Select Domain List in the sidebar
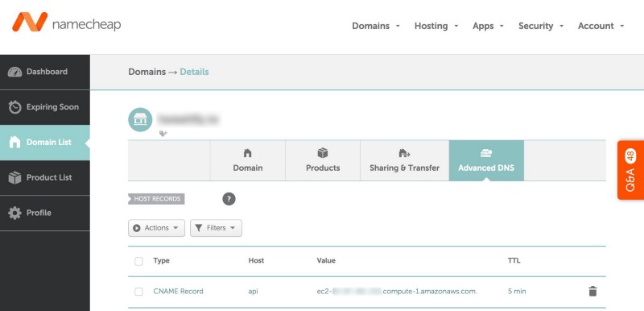 tap(45, 143)
